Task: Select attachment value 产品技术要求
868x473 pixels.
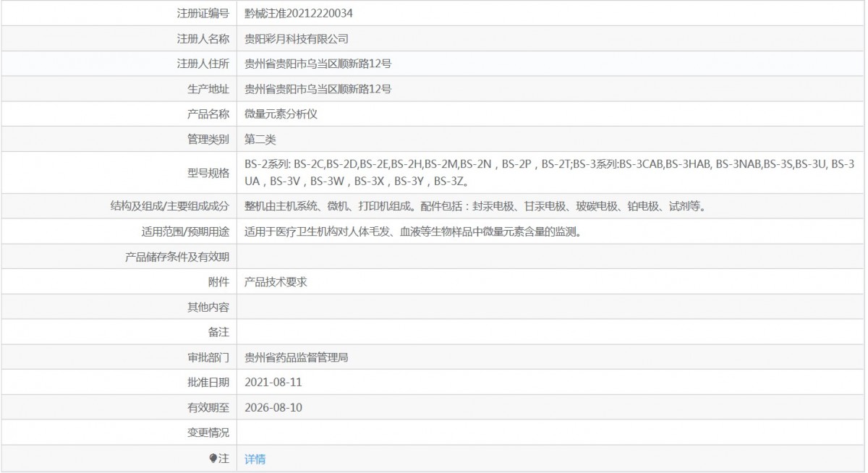Action: click(x=276, y=282)
